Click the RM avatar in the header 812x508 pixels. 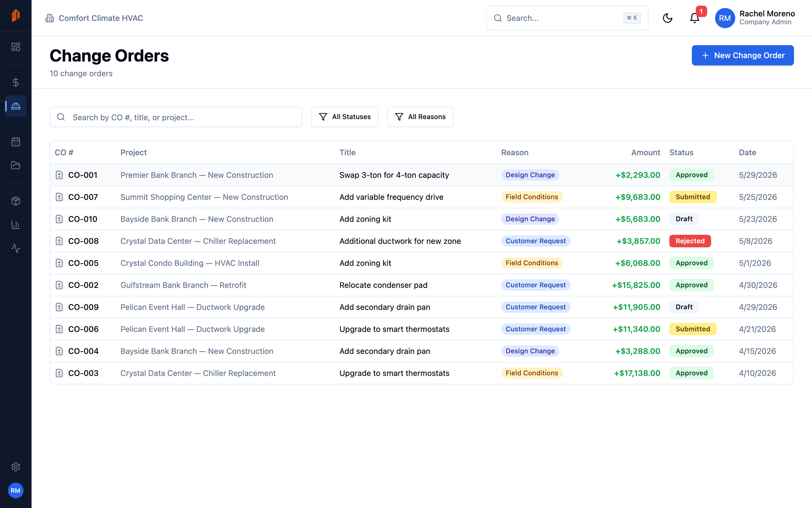(x=725, y=18)
